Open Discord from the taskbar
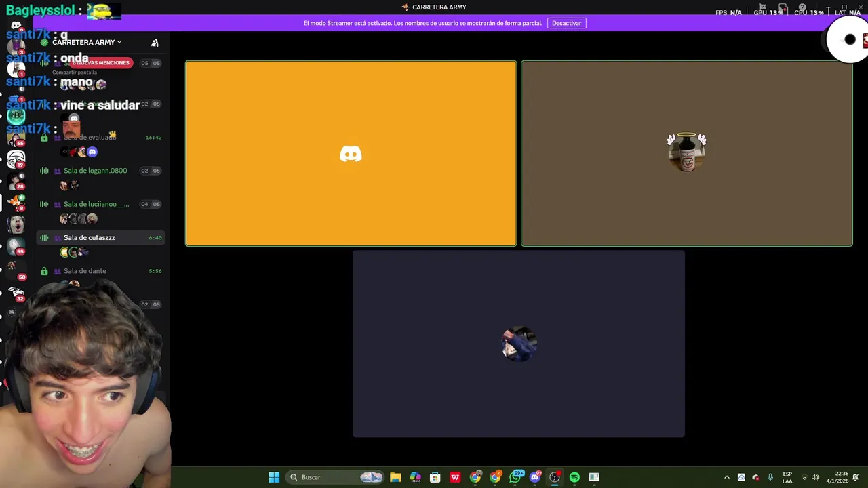 click(x=535, y=477)
